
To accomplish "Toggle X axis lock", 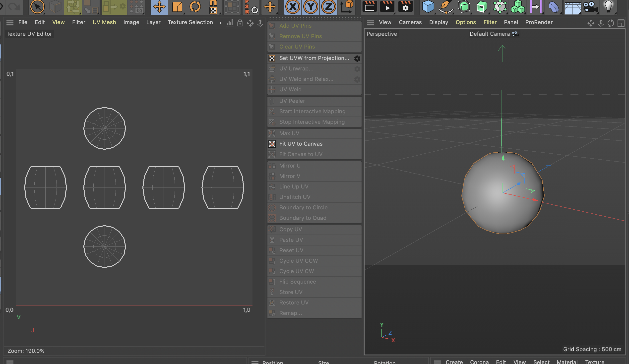I will click(x=293, y=7).
